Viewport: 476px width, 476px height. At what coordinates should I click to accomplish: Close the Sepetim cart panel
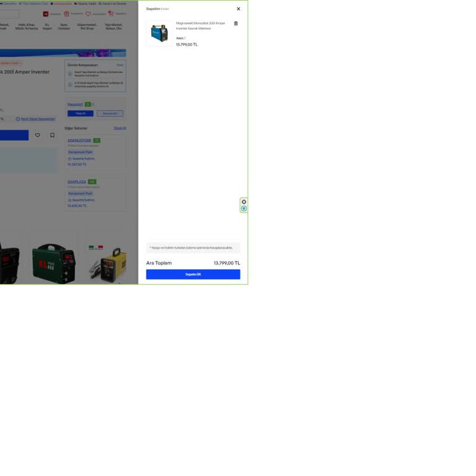click(x=238, y=9)
